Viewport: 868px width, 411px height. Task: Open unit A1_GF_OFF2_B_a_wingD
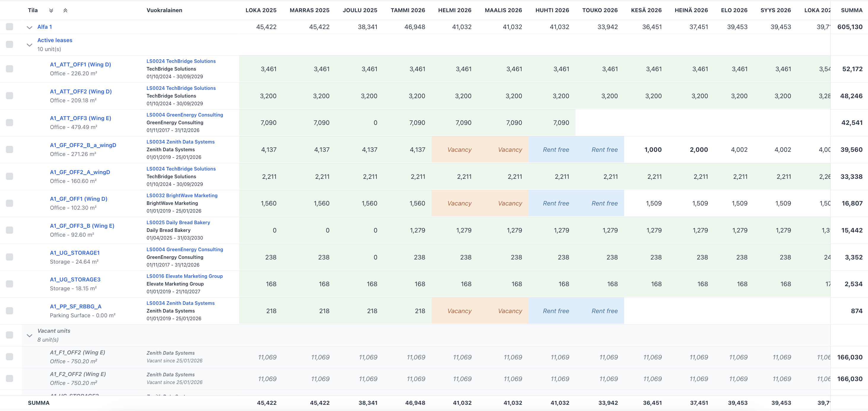click(83, 145)
